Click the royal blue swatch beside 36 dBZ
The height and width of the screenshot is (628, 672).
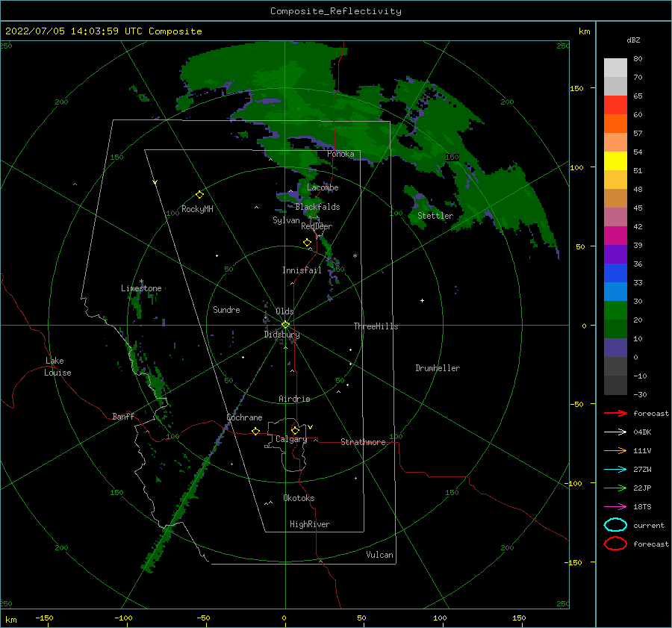(x=615, y=273)
